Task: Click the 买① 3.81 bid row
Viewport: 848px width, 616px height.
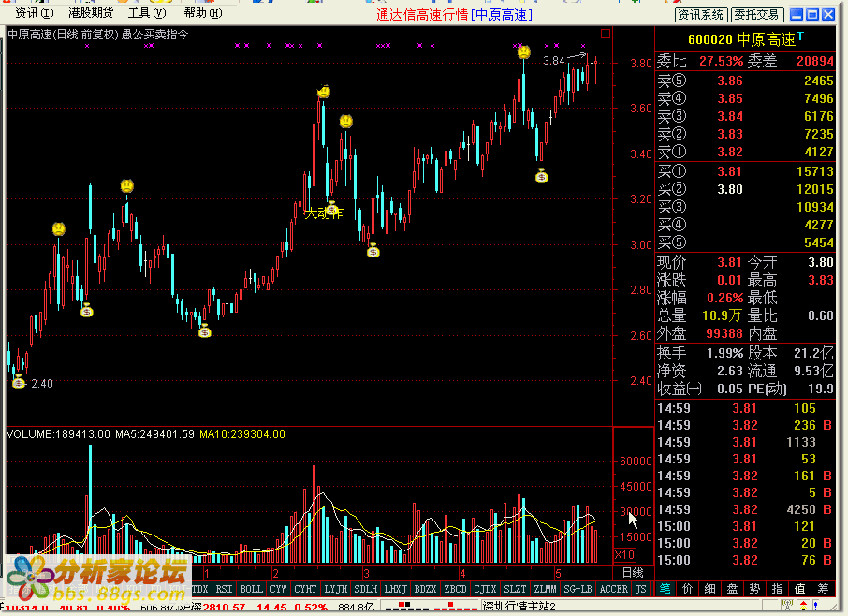Action: (x=746, y=171)
